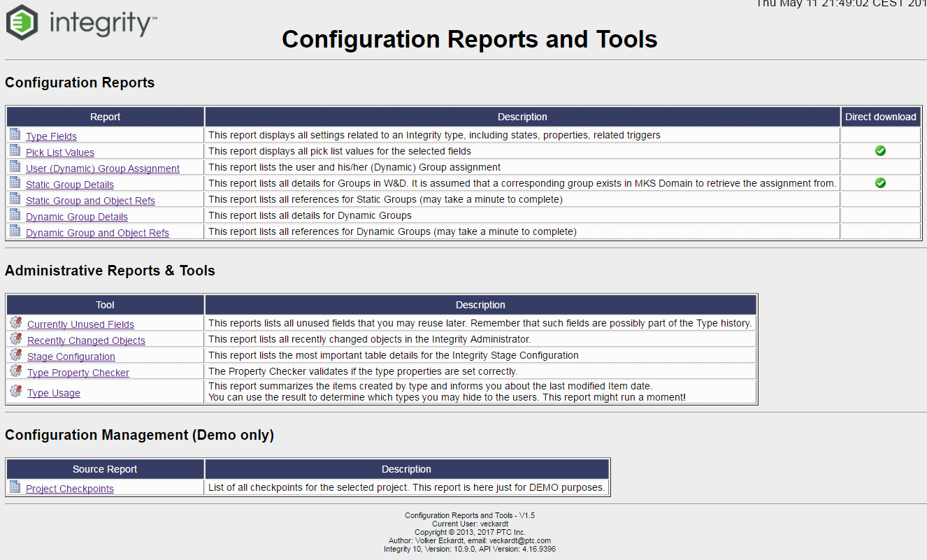Click the green direct download check for Pick List Values
This screenshot has height=560, width=927.
point(881,150)
